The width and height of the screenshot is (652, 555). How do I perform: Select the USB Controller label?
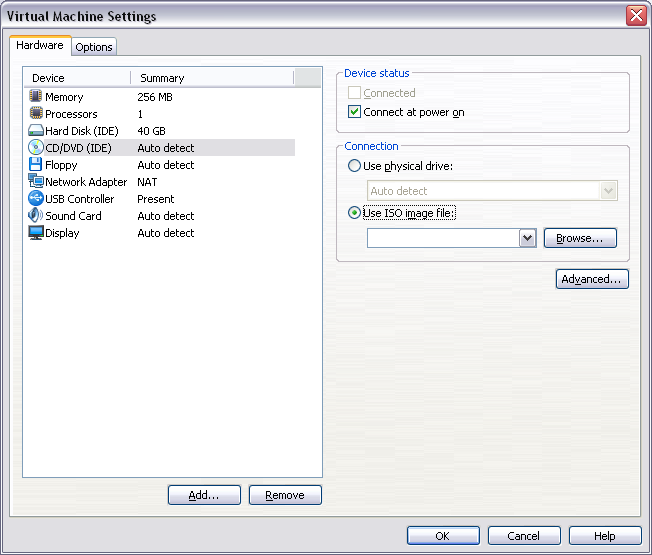(79, 199)
